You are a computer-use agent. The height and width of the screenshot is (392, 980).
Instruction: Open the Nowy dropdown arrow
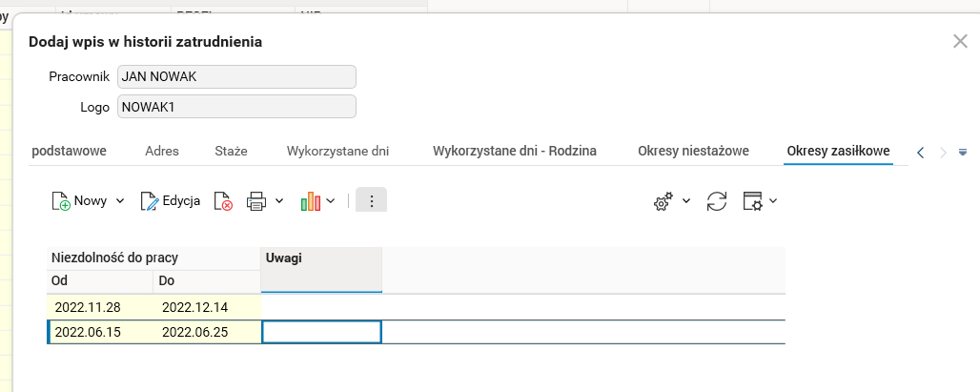[120, 201]
